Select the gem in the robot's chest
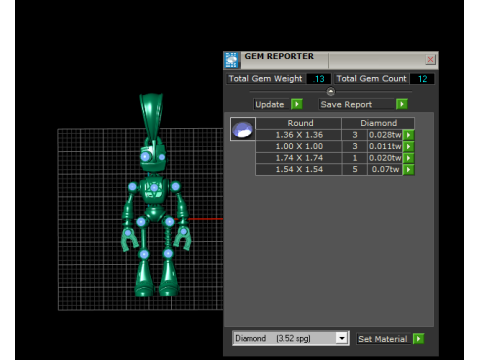This screenshot has width=480, height=360. (x=154, y=188)
